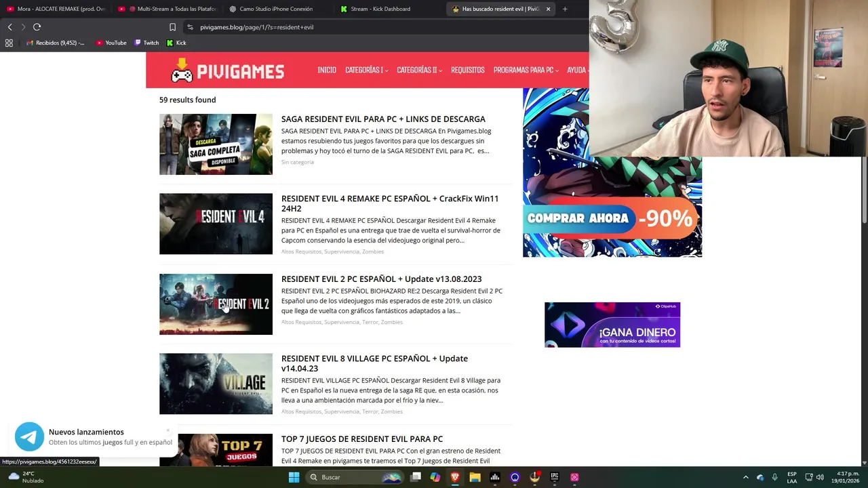868x488 pixels.
Task: Click the microphone icon in system tray
Action: coord(774,477)
